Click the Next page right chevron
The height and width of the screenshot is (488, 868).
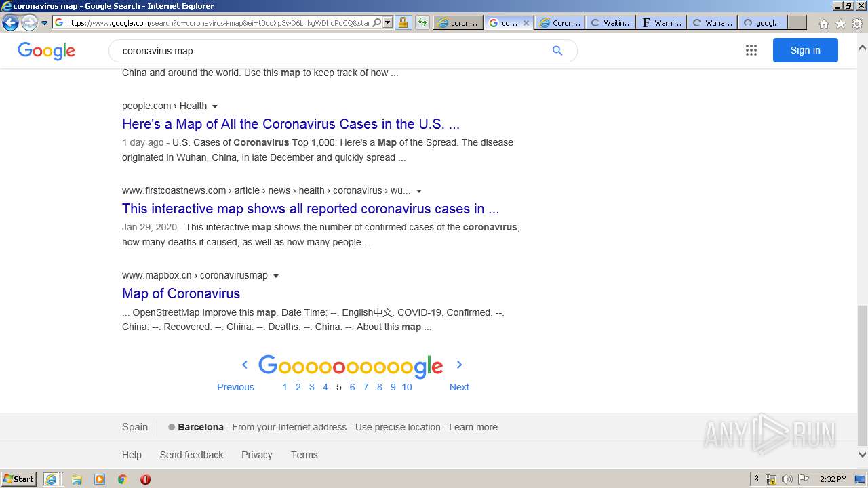click(x=459, y=365)
